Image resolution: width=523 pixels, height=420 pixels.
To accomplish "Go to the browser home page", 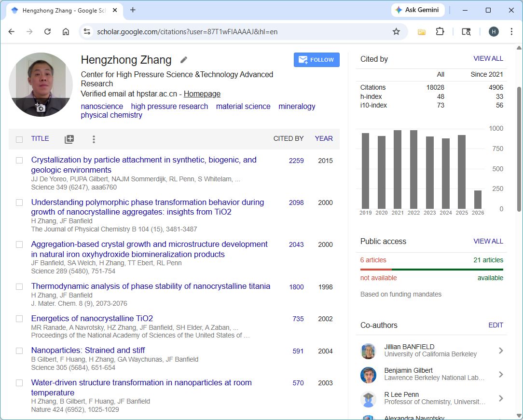I will click(x=66, y=32).
